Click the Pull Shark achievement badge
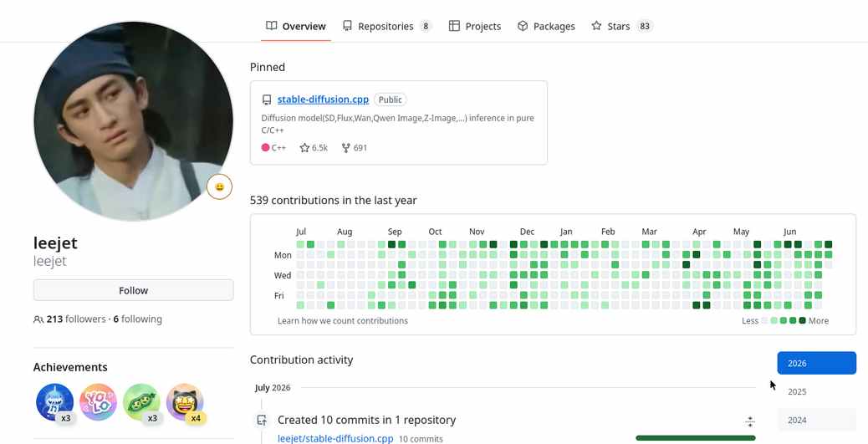The image size is (868, 444). pos(54,402)
